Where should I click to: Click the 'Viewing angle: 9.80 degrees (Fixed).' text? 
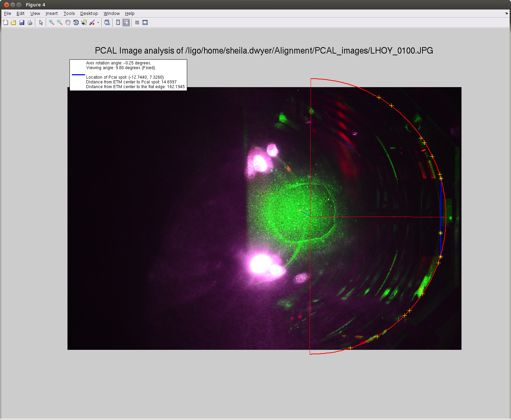121,68
